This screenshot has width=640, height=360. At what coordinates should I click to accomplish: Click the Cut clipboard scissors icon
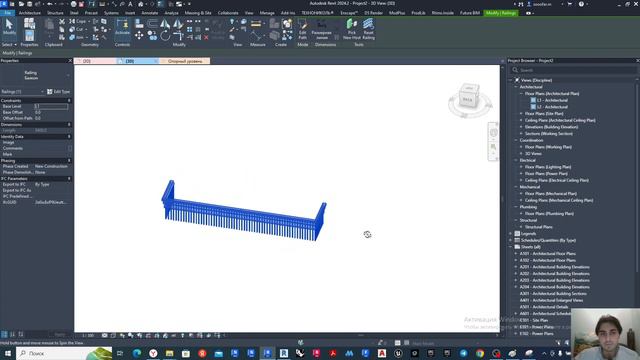pyautogui.click(x=62, y=22)
